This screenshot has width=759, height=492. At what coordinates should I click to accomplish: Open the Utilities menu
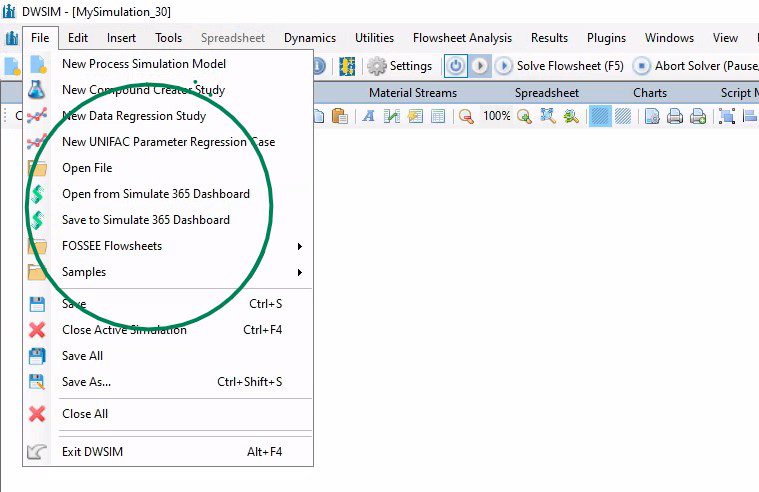374,38
